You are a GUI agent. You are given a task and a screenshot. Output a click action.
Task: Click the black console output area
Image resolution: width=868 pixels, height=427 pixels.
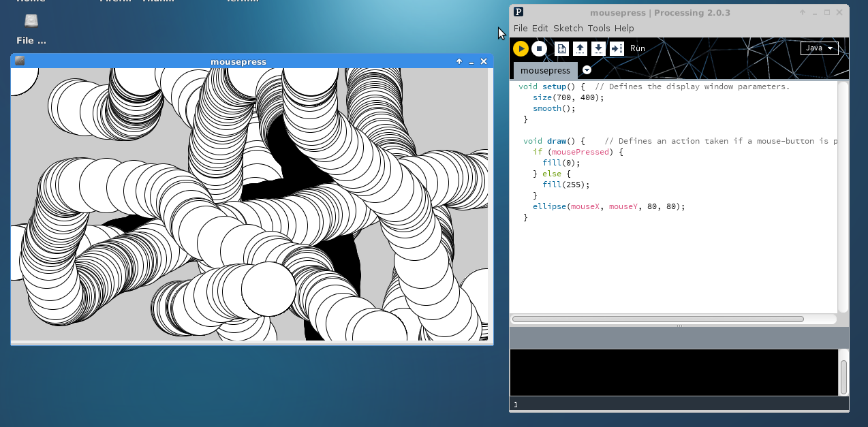tap(674, 372)
